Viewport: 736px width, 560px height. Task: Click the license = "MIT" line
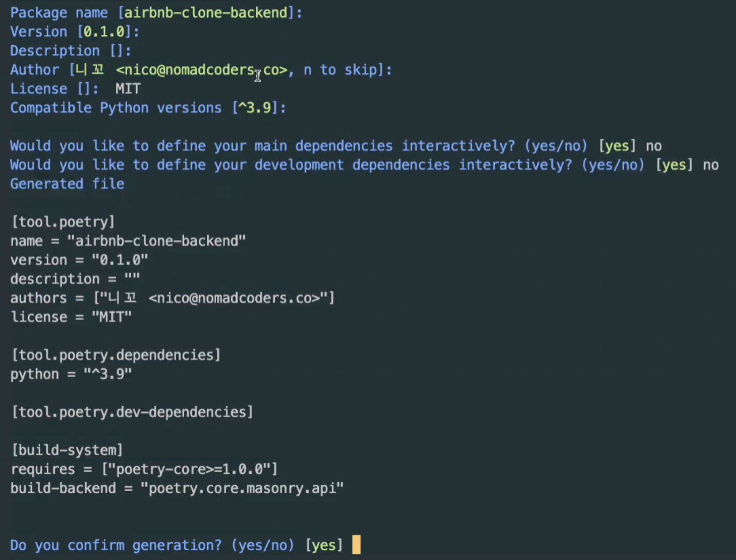point(71,317)
